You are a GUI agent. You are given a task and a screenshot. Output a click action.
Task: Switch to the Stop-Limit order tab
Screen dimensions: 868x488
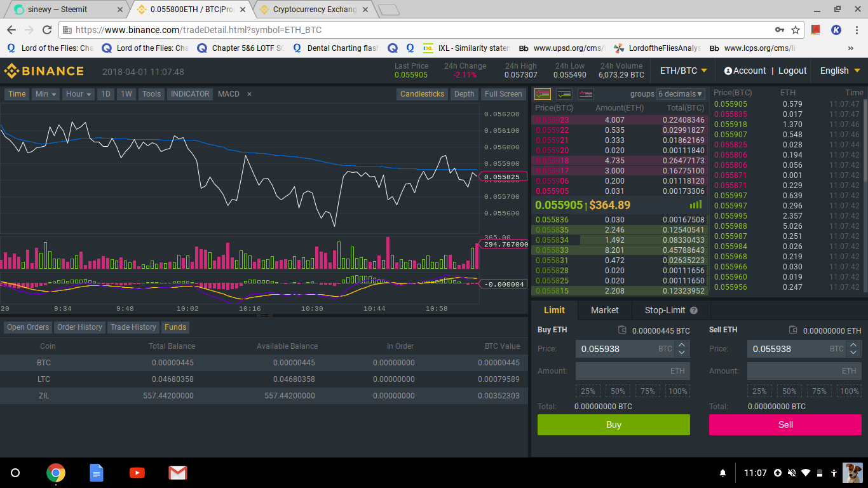pyautogui.click(x=671, y=310)
